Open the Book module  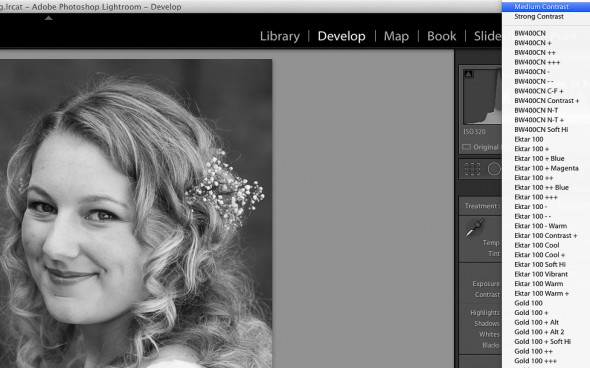[441, 36]
